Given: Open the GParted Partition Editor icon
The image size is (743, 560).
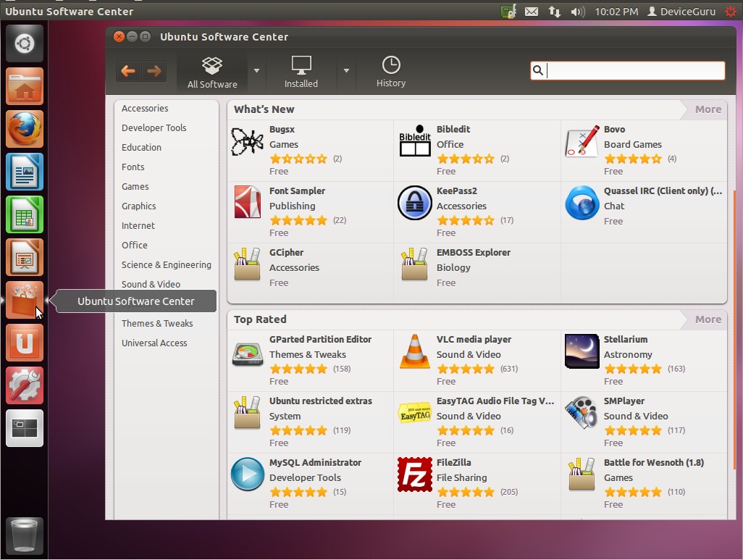Looking at the screenshot, I should (x=248, y=354).
